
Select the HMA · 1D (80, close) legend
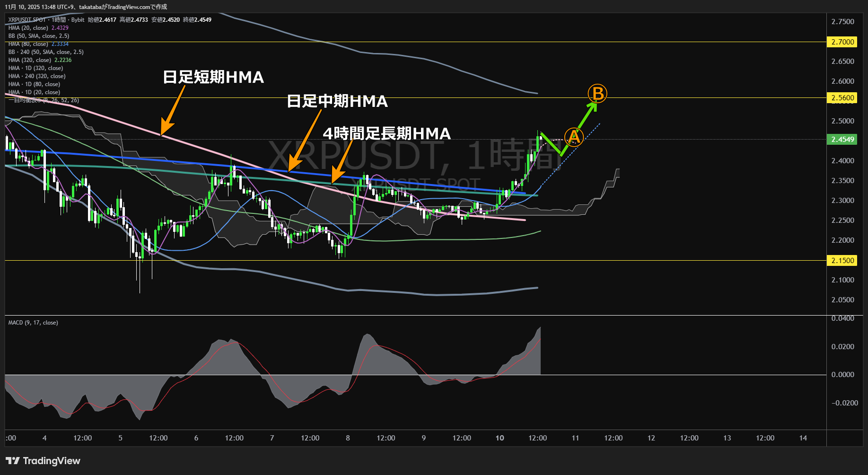[34, 84]
